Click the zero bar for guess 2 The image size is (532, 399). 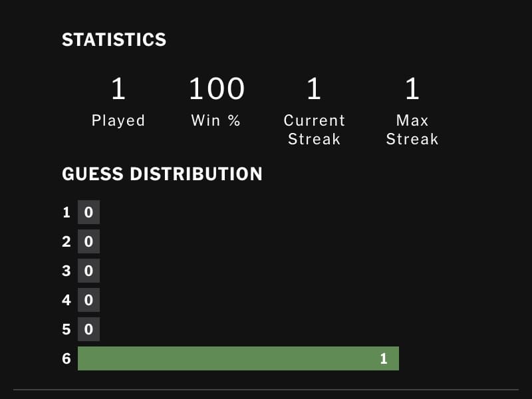click(x=88, y=241)
